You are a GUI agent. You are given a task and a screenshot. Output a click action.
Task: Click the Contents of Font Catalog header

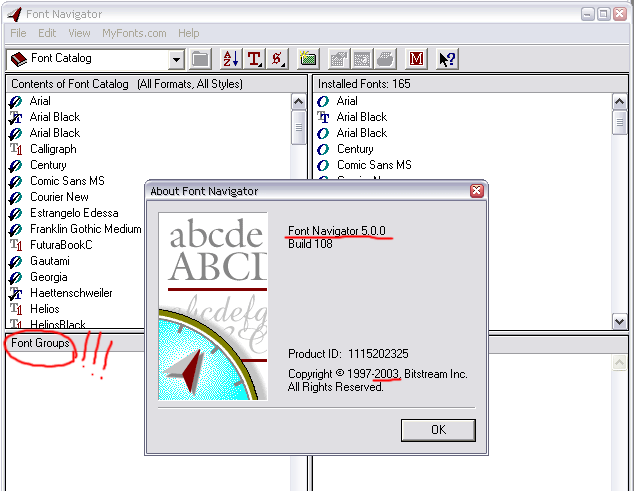tap(156, 84)
